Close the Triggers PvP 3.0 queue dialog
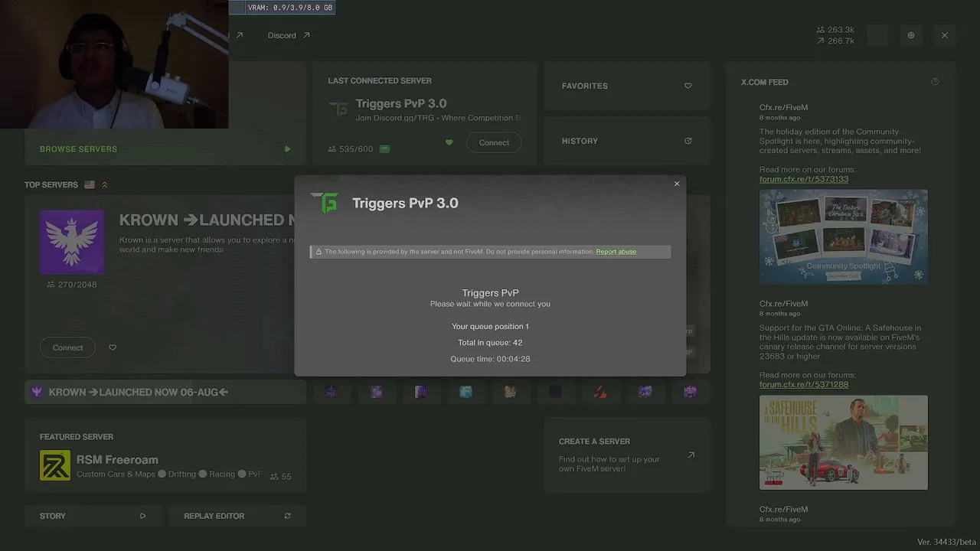The width and height of the screenshot is (980, 551). click(x=677, y=184)
